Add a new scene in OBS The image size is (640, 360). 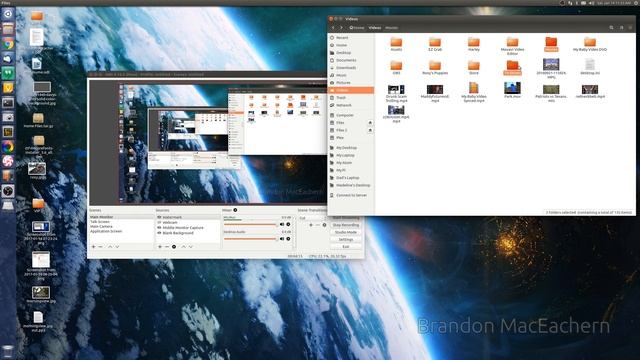click(93, 247)
